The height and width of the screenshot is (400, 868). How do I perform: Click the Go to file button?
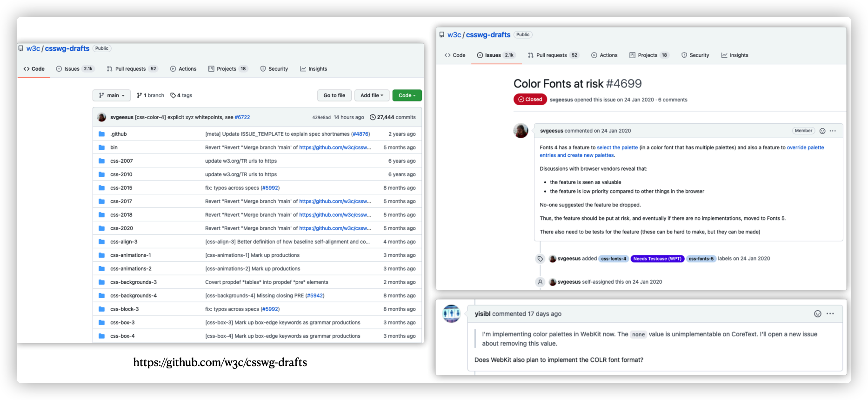coord(334,95)
